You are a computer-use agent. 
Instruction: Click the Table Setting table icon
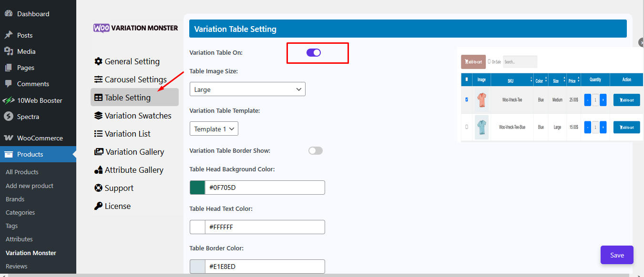pyautogui.click(x=98, y=98)
